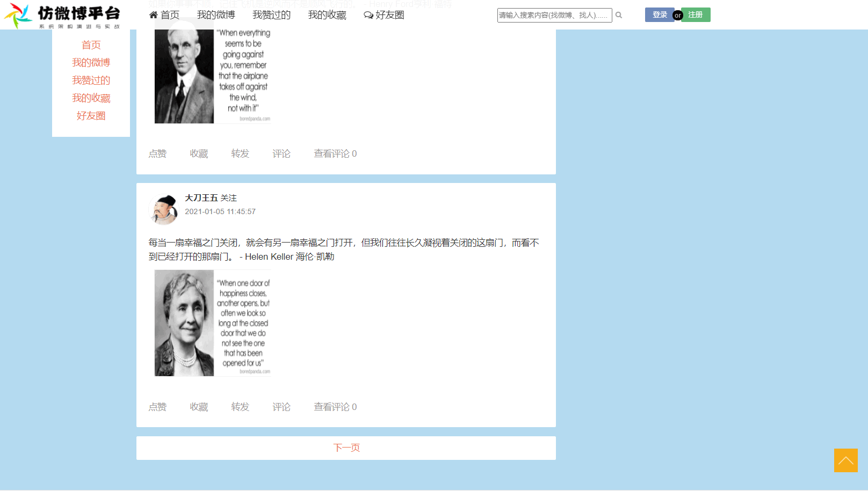Click the post timestamp 2021-01-05 11:45:57
The height and width of the screenshot is (491, 868).
pyautogui.click(x=220, y=212)
